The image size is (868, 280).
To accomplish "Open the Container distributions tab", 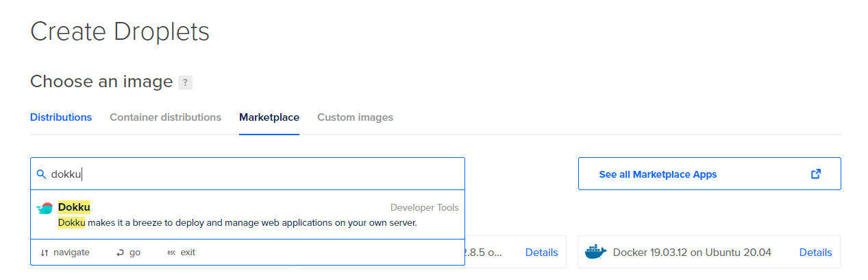I will 165,117.
